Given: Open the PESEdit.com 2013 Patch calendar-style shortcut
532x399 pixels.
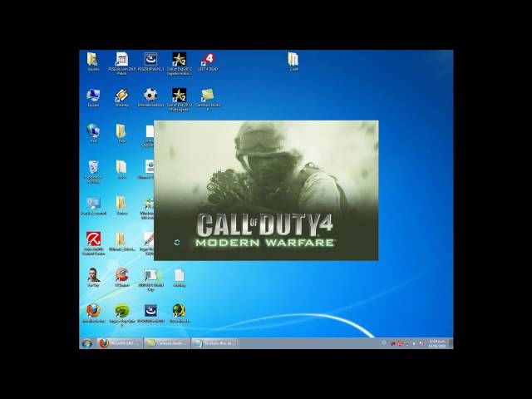Looking at the screenshot, I should point(122,63).
